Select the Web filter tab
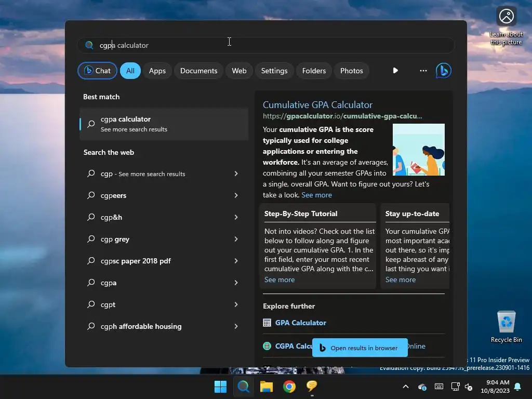This screenshot has height=399, width=532. 239,71
